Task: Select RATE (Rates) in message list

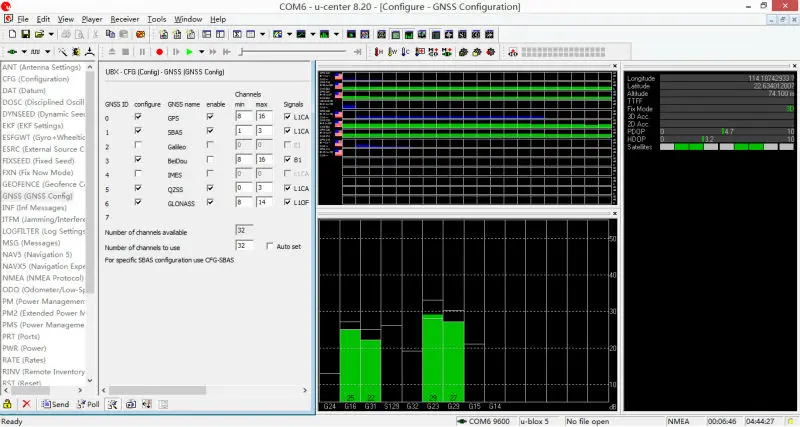Action: pos(23,360)
